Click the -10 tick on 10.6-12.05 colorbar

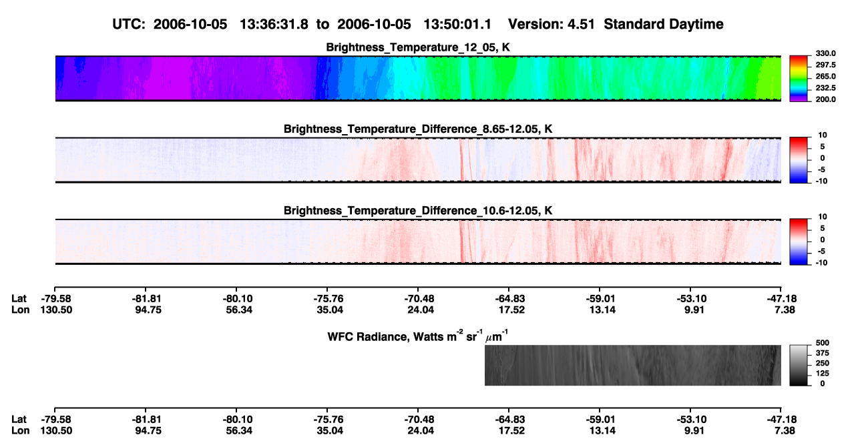(x=823, y=262)
